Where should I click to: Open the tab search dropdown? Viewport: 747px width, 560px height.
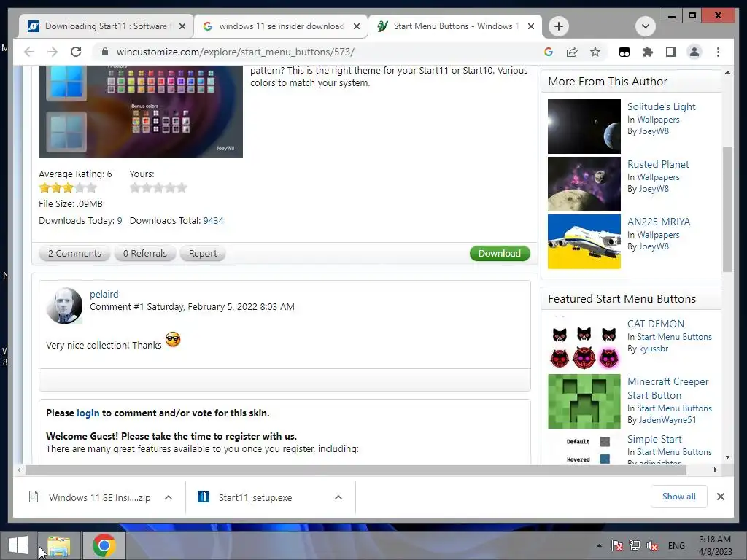(645, 26)
